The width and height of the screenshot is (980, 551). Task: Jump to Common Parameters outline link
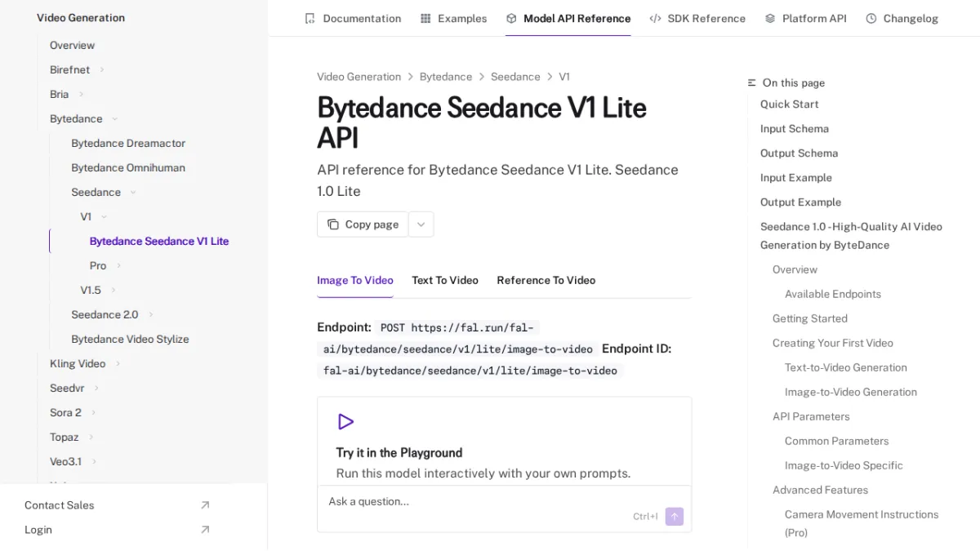point(837,441)
